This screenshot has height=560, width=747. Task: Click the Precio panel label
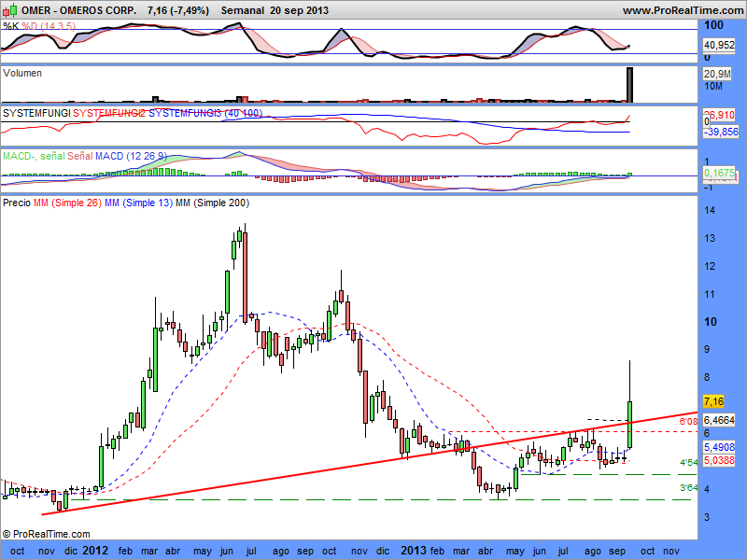(17, 203)
